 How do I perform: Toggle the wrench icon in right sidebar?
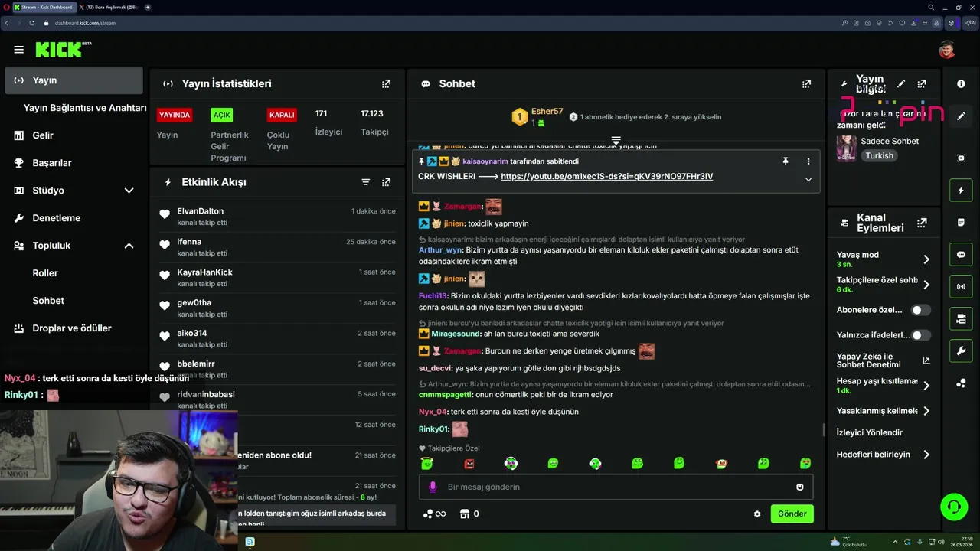[961, 351]
